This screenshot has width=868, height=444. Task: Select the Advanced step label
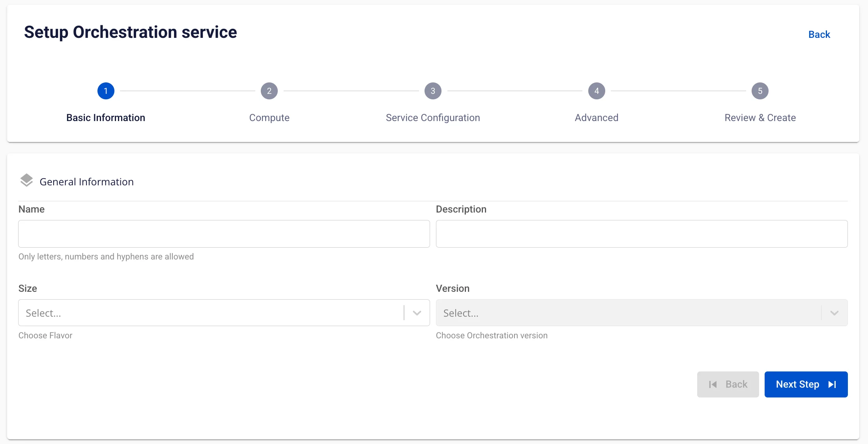[597, 118]
